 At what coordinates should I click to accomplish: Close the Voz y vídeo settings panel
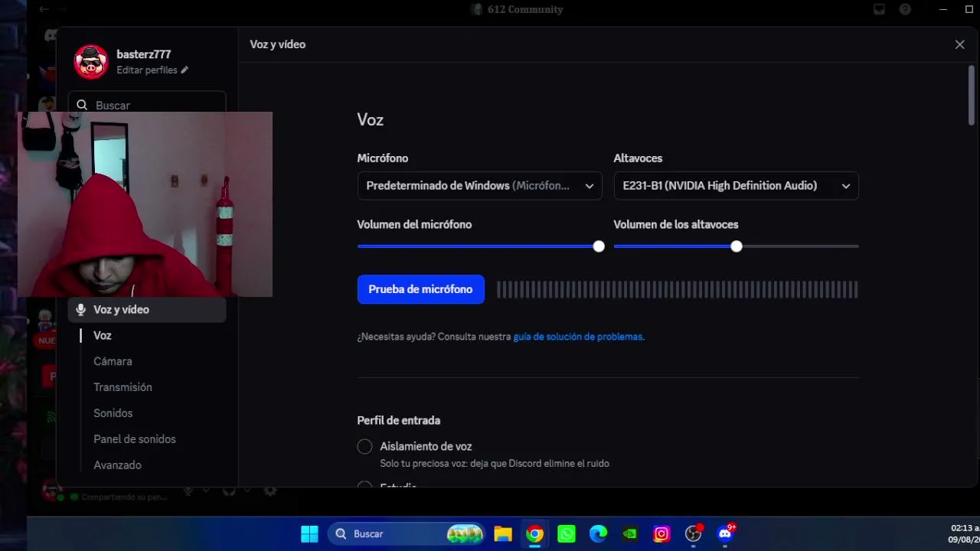pos(959,44)
